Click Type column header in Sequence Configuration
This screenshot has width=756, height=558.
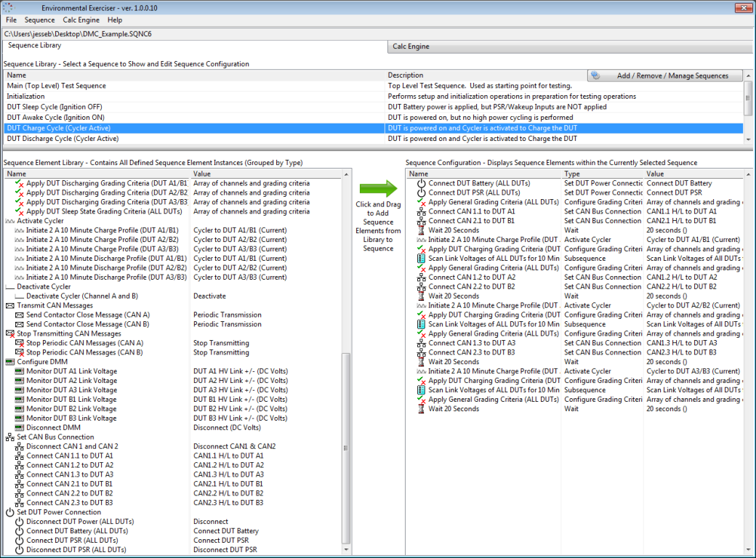[x=603, y=174]
